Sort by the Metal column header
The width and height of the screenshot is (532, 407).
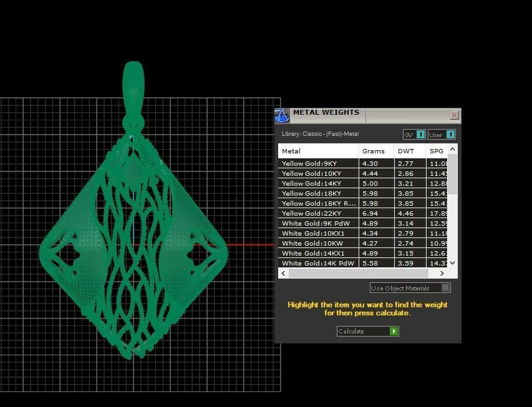318,151
